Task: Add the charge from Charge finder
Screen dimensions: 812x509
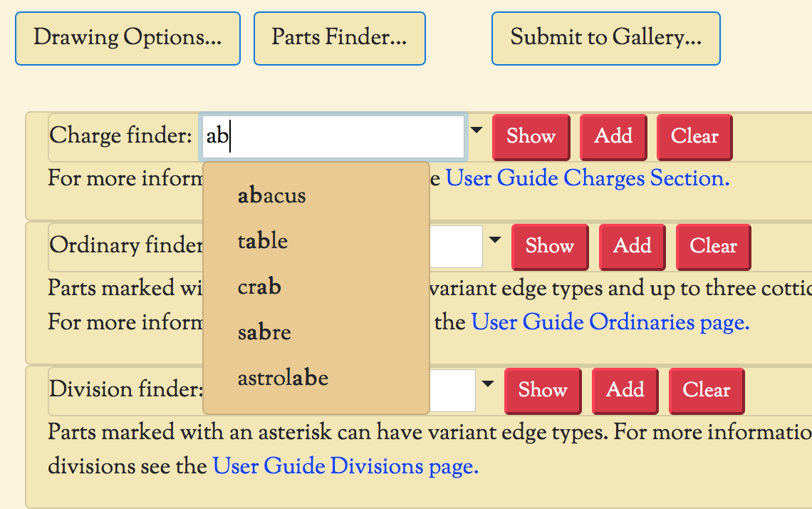Action: (613, 137)
